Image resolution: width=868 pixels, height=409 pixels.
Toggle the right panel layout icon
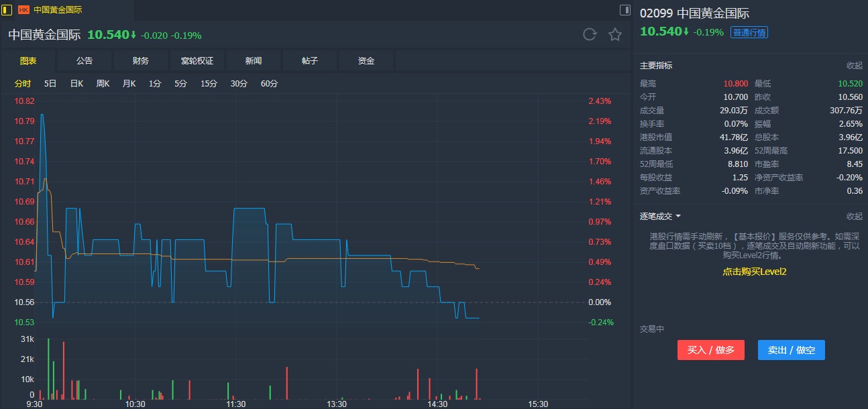(625, 10)
